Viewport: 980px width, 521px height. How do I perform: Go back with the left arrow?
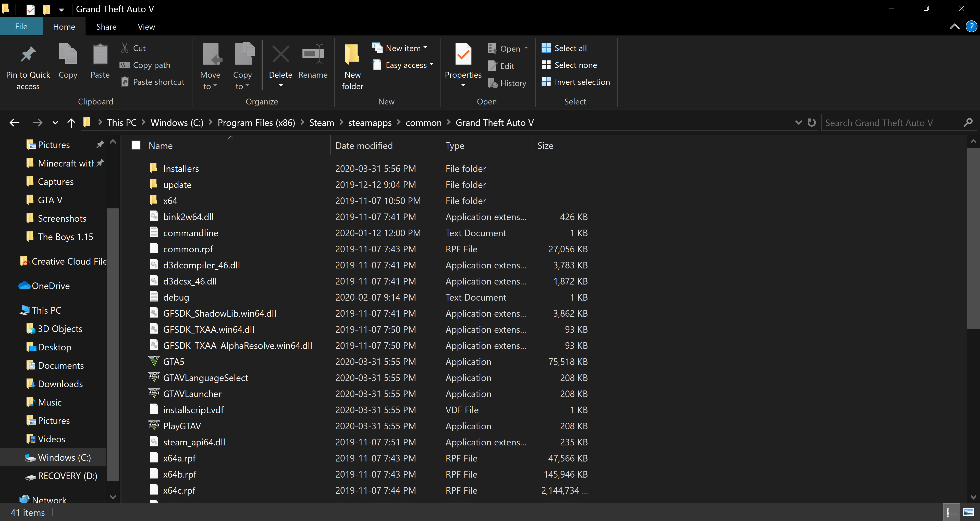click(x=15, y=123)
